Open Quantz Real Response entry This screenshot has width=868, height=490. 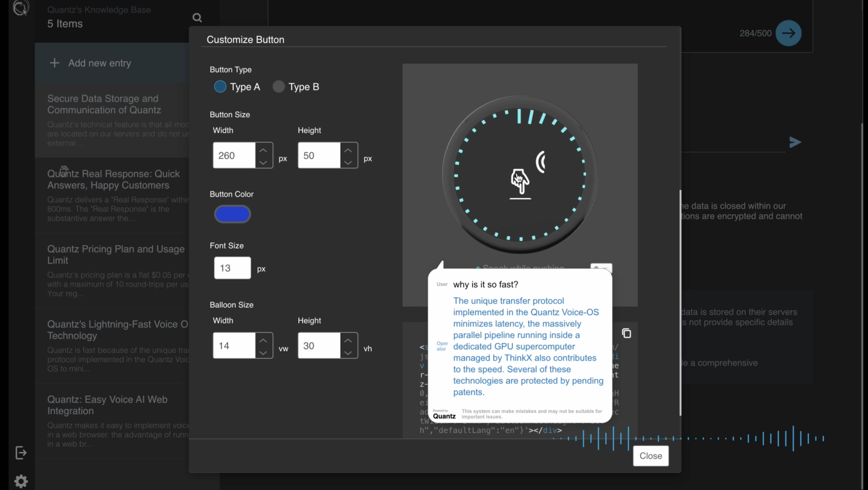coord(112,195)
